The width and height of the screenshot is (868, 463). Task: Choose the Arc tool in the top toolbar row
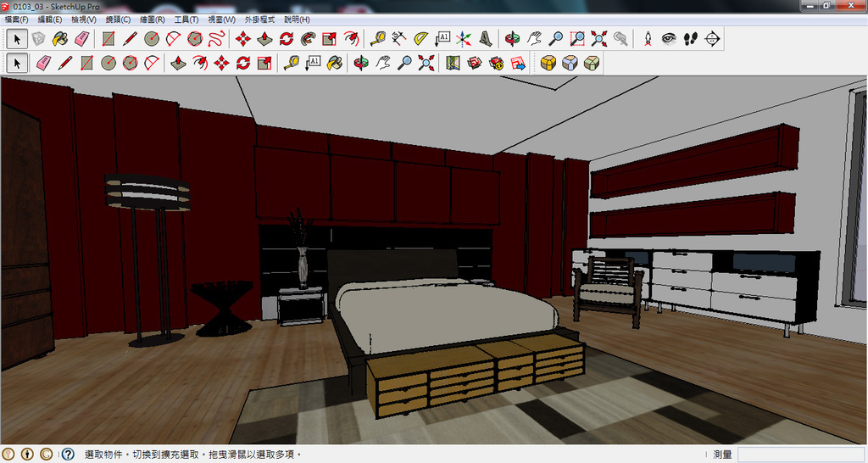point(173,39)
